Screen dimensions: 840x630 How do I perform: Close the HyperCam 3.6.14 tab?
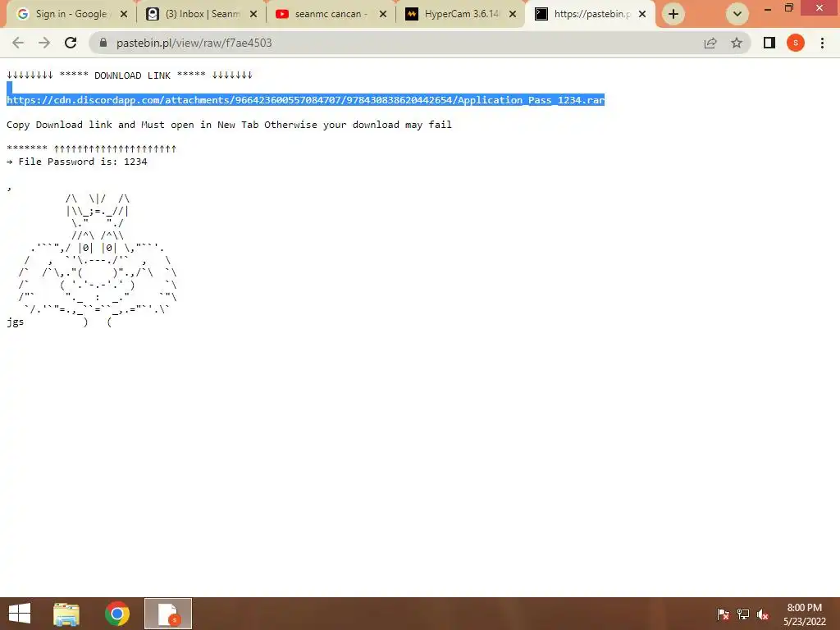click(x=513, y=14)
